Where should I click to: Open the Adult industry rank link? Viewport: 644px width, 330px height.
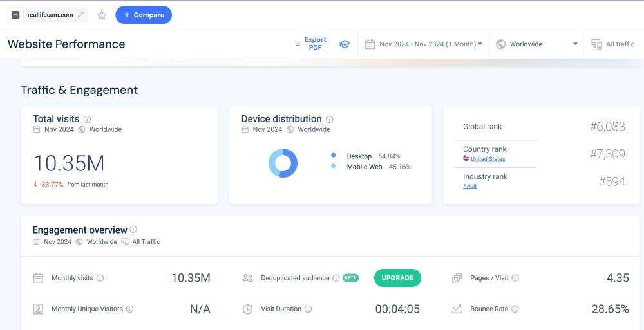coord(470,187)
